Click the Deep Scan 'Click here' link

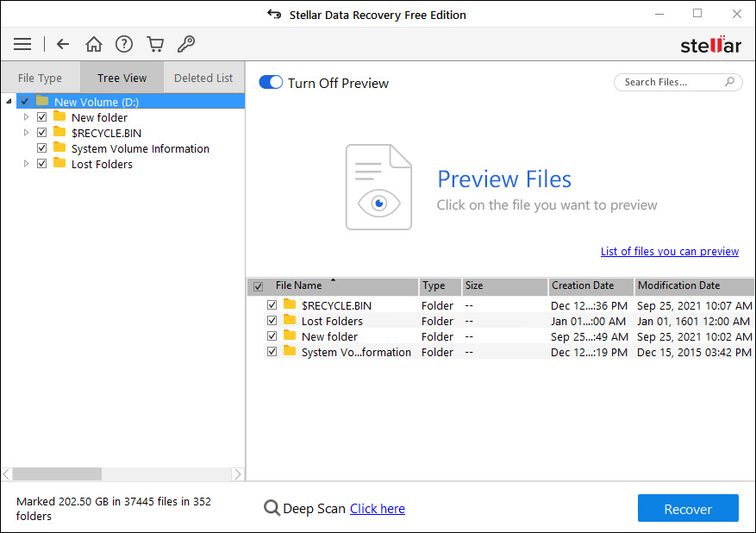coord(378,508)
